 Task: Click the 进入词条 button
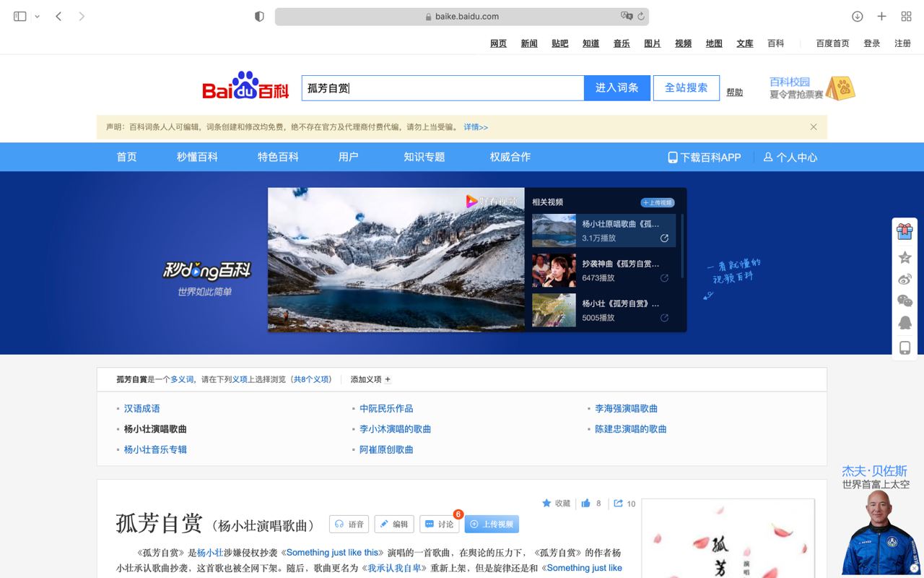point(616,87)
